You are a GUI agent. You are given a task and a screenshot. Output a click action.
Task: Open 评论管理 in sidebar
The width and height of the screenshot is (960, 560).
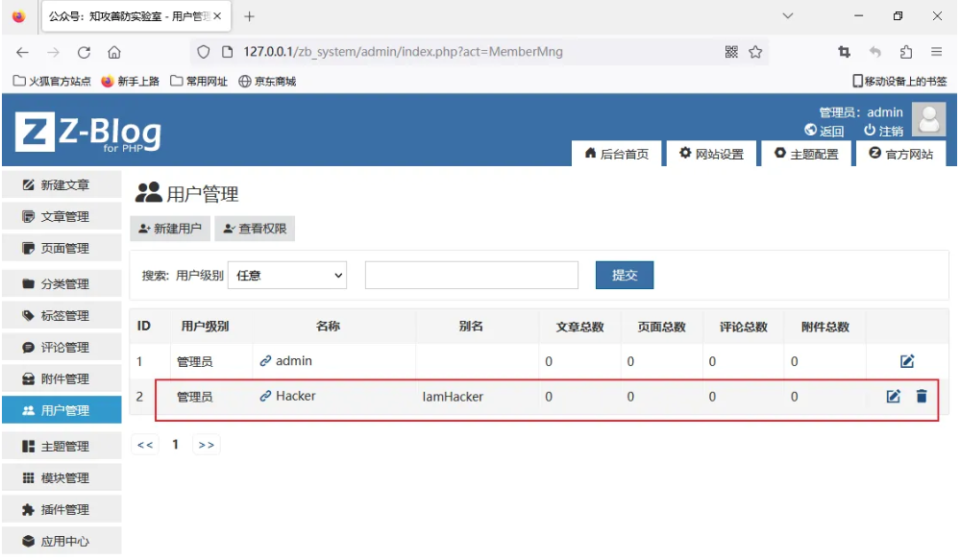tap(62, 348)
